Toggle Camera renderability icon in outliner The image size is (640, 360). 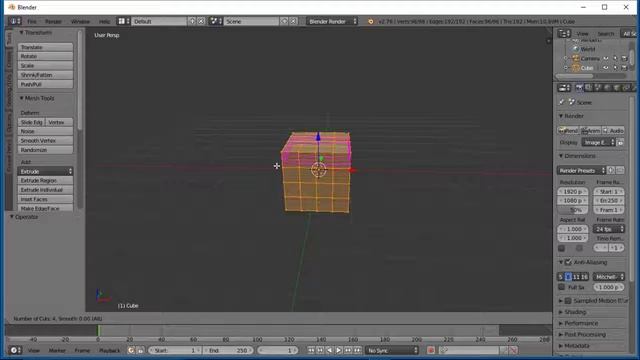pos(624,58)
